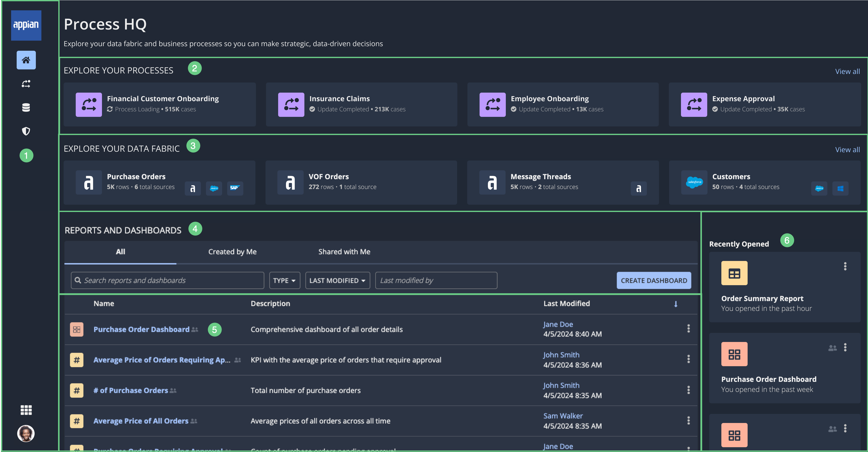Open options on recently opened Purchase Order Dashboard
The height and width of the screenshot is (452, 868).
click(845, 347)
